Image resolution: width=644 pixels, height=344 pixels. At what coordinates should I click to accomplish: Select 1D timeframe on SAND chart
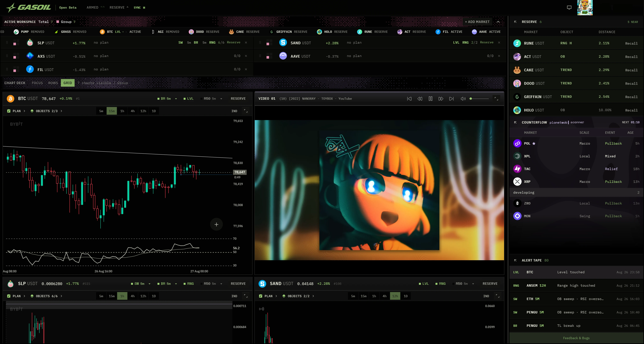[x=406, y=296]
